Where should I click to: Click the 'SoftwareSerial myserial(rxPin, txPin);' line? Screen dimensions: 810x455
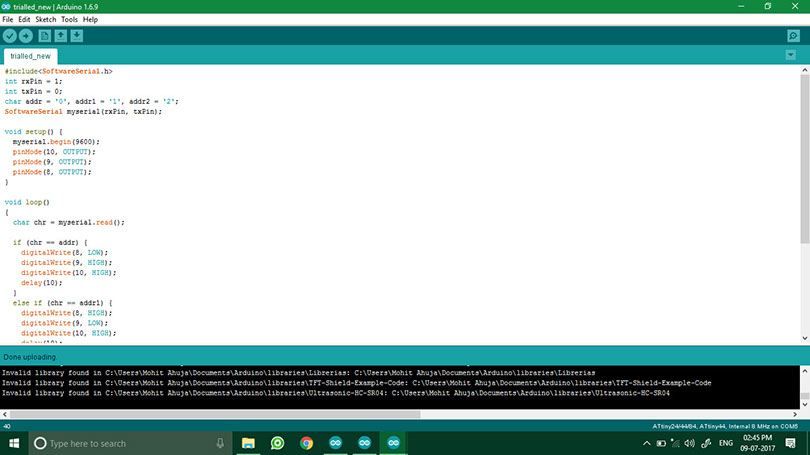(x=83, y=112)
